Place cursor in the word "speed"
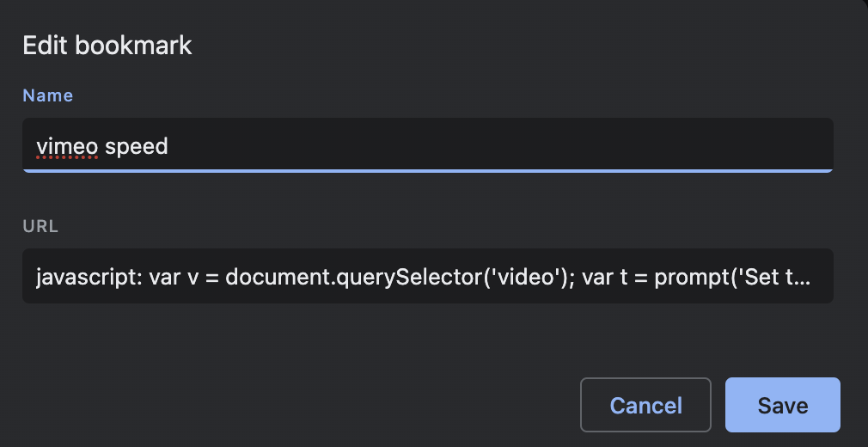 pyautogui.click(x=136, y=147)
